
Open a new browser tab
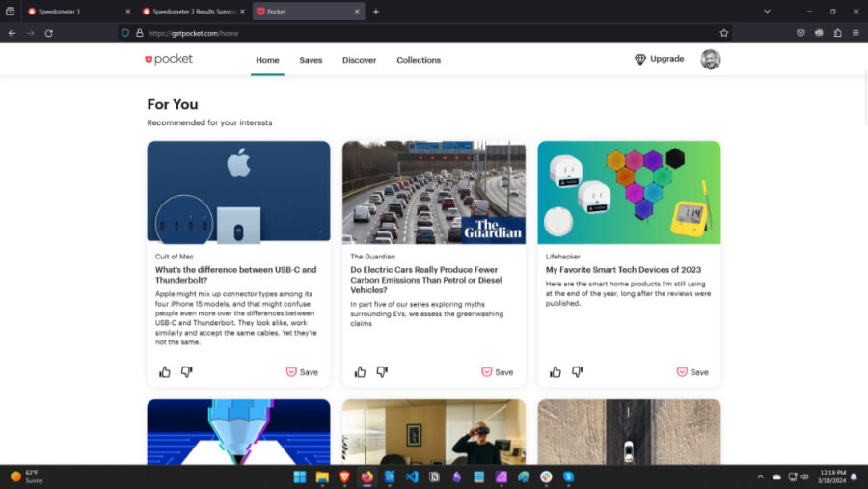click(376, 11)
